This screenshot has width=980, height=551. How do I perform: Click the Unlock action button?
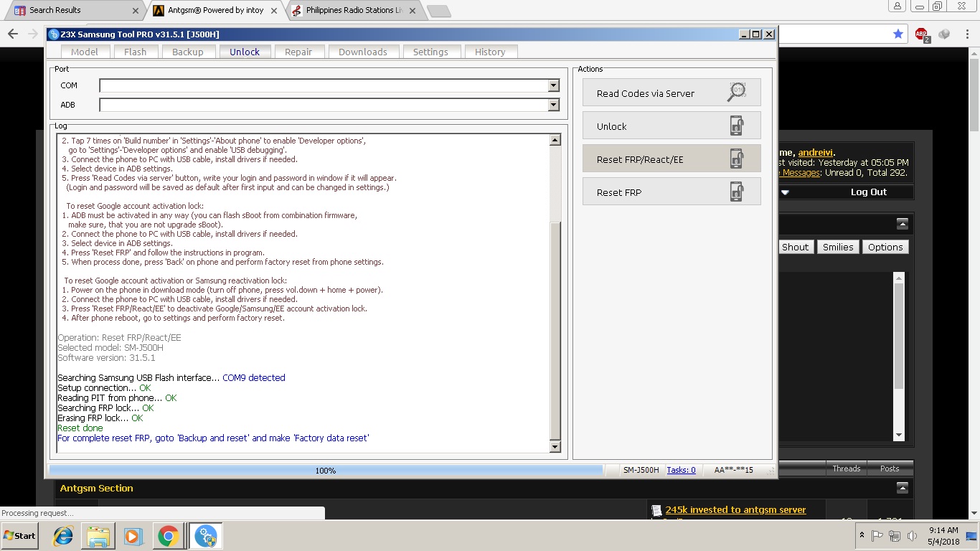click(672, 126)
